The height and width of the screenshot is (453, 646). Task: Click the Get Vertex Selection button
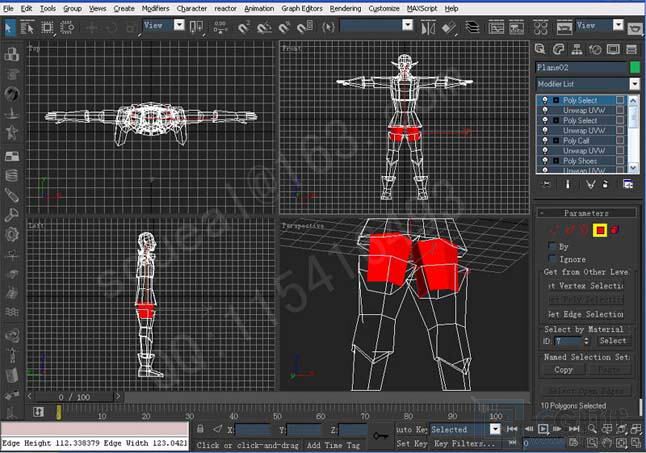click(585, 285)
